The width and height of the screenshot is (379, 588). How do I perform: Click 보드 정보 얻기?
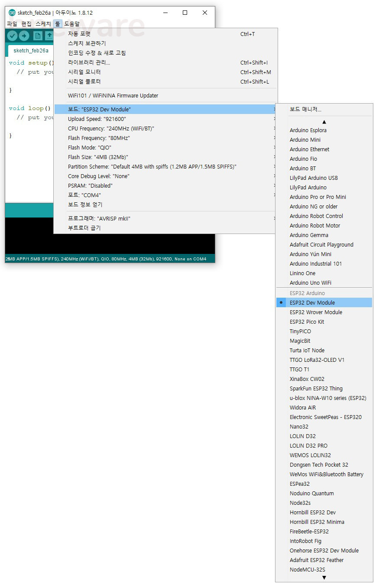pyautogui.click(x=165, y=205)
